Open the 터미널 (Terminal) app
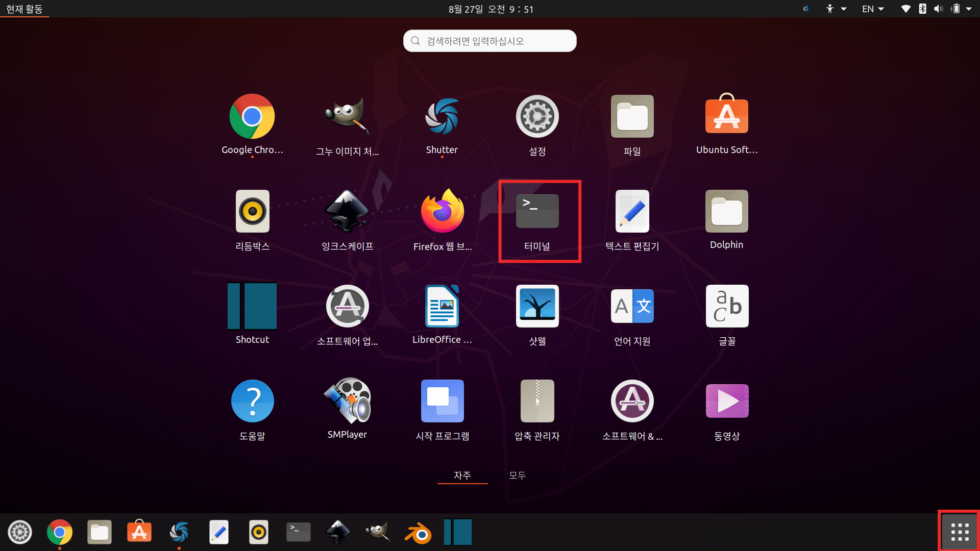This screenshot has height=551, width=980. click(x=537, y=212)
